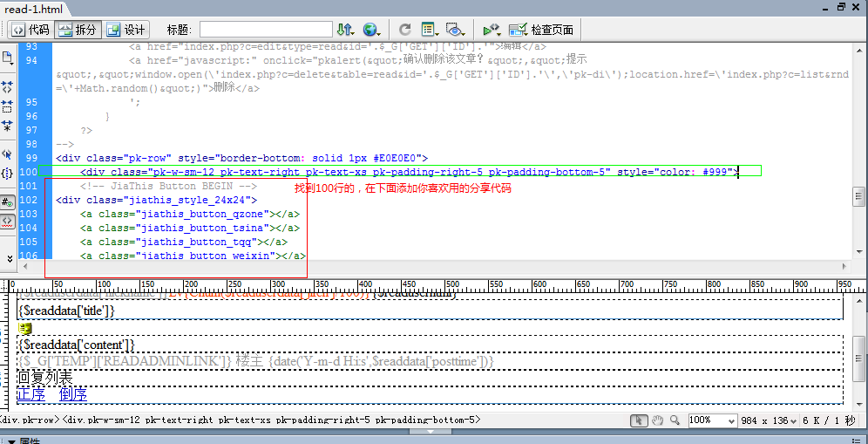Click the validate markup icon
Screen dimensions: 868x444
coord(492,30)
